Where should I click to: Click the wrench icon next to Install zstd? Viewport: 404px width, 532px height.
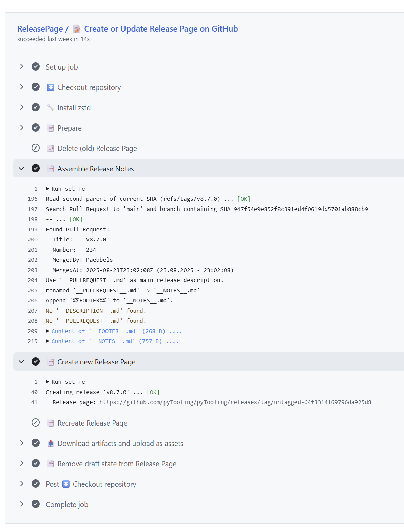coord(51,108)
